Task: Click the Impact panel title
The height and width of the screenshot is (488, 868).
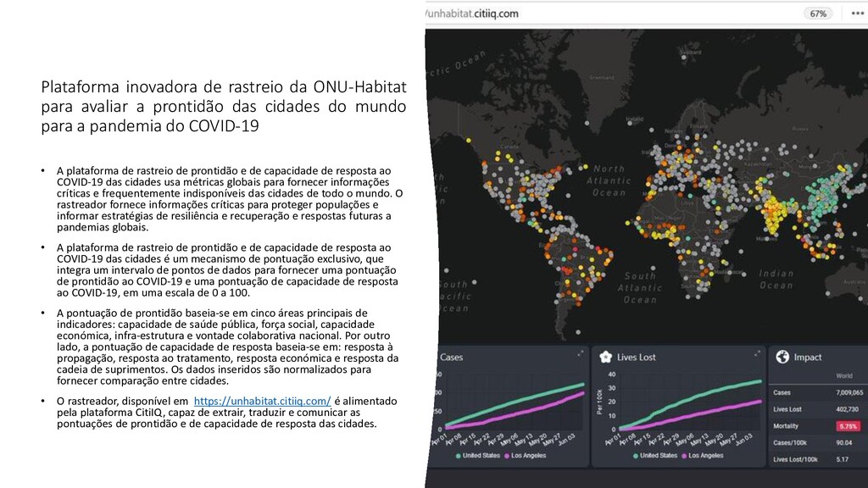Action: pos(808,358)
